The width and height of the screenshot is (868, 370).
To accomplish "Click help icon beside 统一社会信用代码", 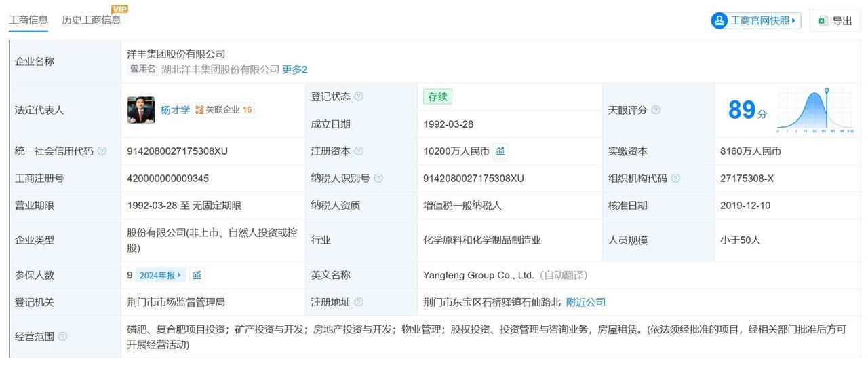I will (102, 151).
